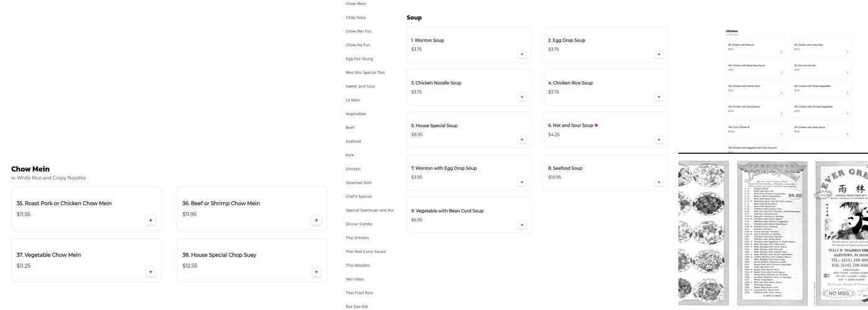Go to the Seafood menu section
The image size is (868, 310).
tap(353, 141)
